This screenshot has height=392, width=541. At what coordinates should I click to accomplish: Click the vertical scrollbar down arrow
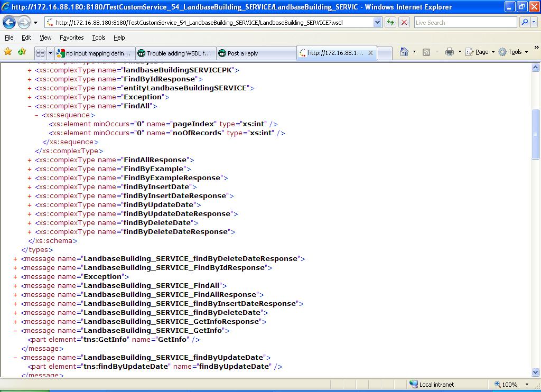(x=536, y=372)
